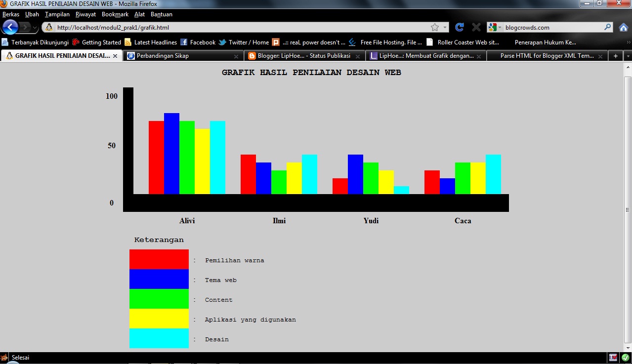
Task: Open the tab list dropdown arrow
Action: coord(627,56)
